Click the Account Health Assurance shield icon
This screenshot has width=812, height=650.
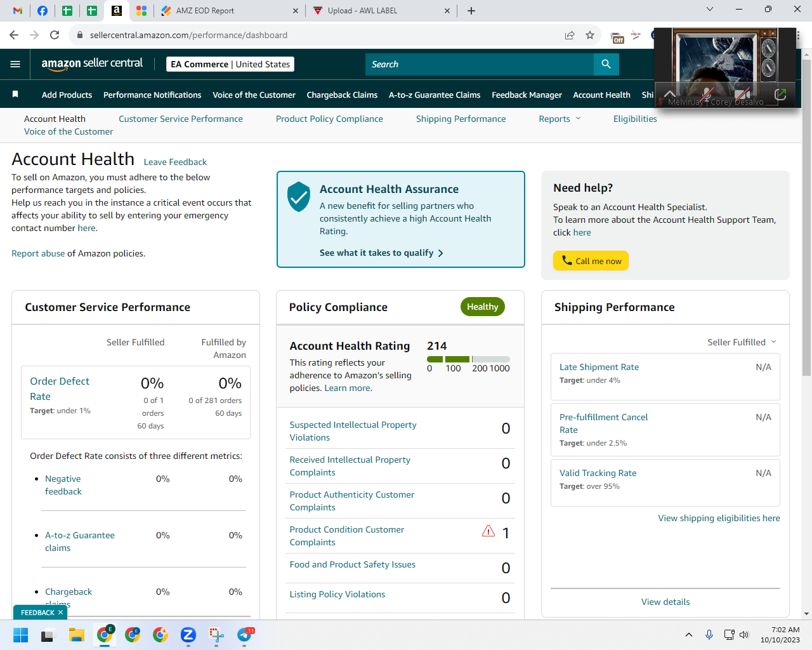pyautogui.click(x=299, y=197)
